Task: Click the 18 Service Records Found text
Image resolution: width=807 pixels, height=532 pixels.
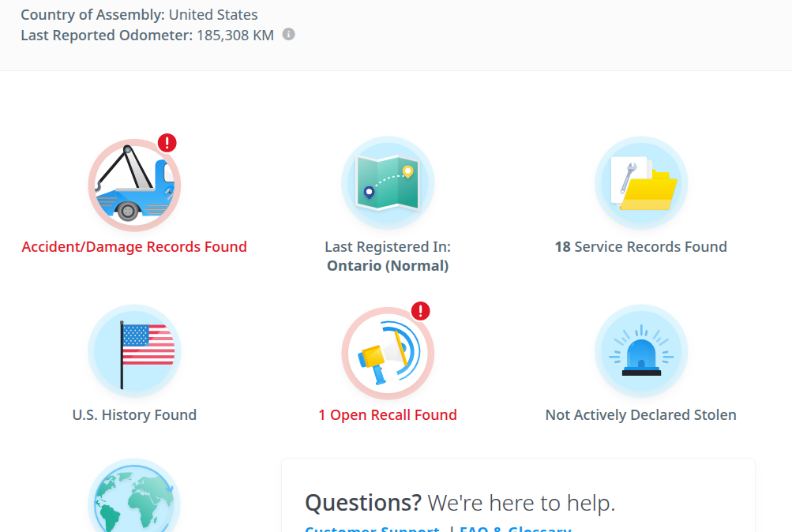Action: point(640,247)
